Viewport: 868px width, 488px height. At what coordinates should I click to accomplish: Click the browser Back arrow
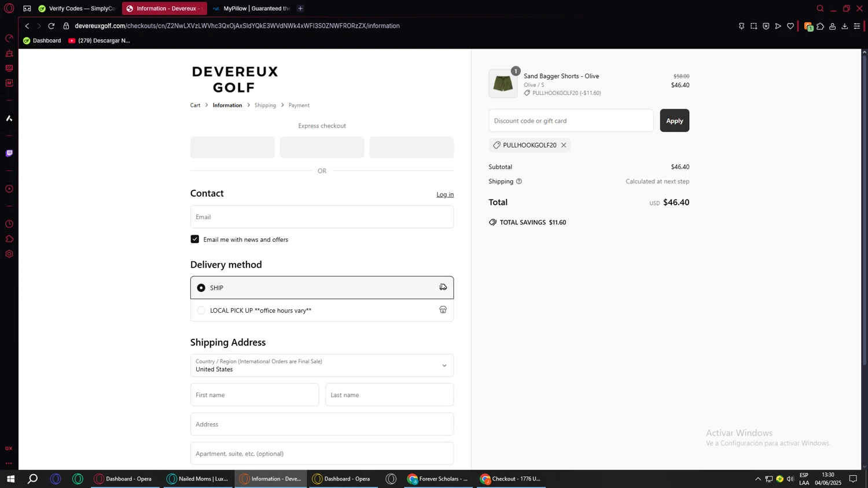tap(27, 26)
